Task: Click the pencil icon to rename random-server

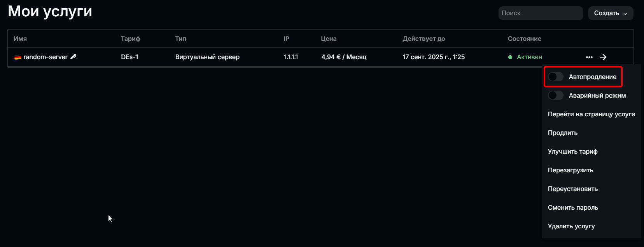Action: (x=73, y=57)
